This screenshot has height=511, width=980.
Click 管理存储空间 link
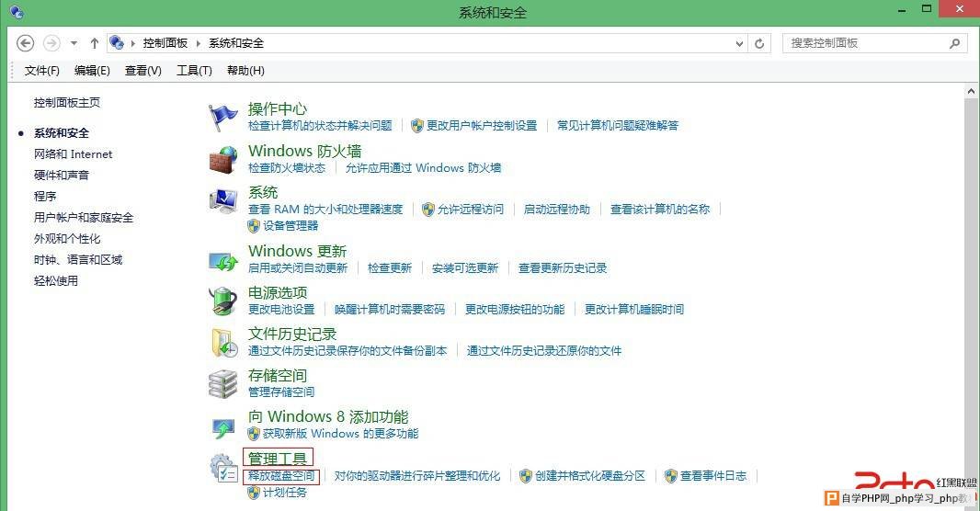[281, 392]
